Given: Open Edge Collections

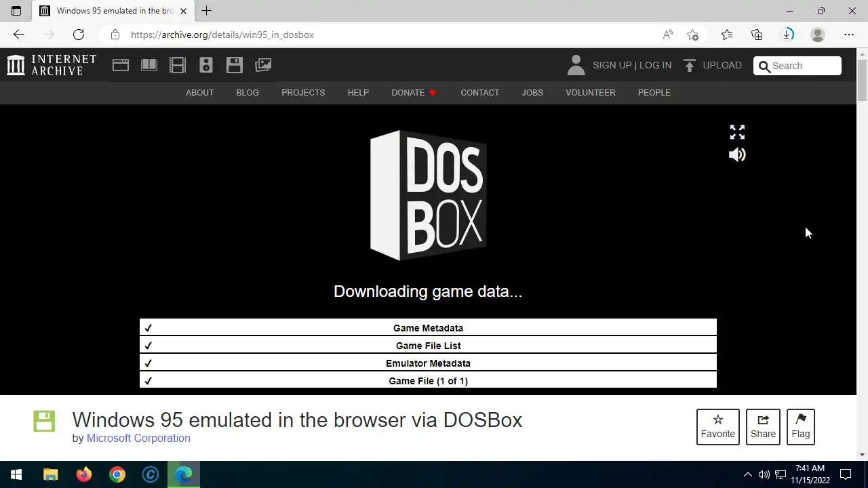Looking at the screenshot, I should point(757,35).
